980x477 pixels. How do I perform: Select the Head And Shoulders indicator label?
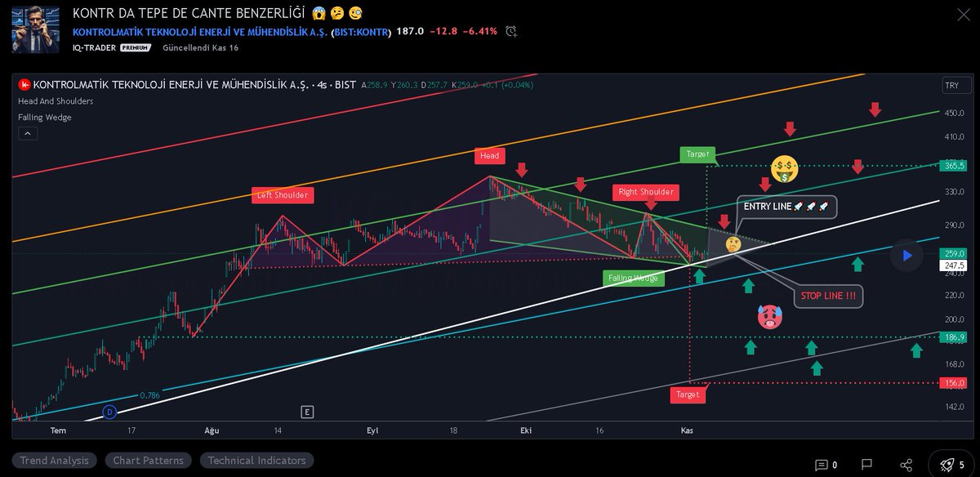click(x=56, y=101)
